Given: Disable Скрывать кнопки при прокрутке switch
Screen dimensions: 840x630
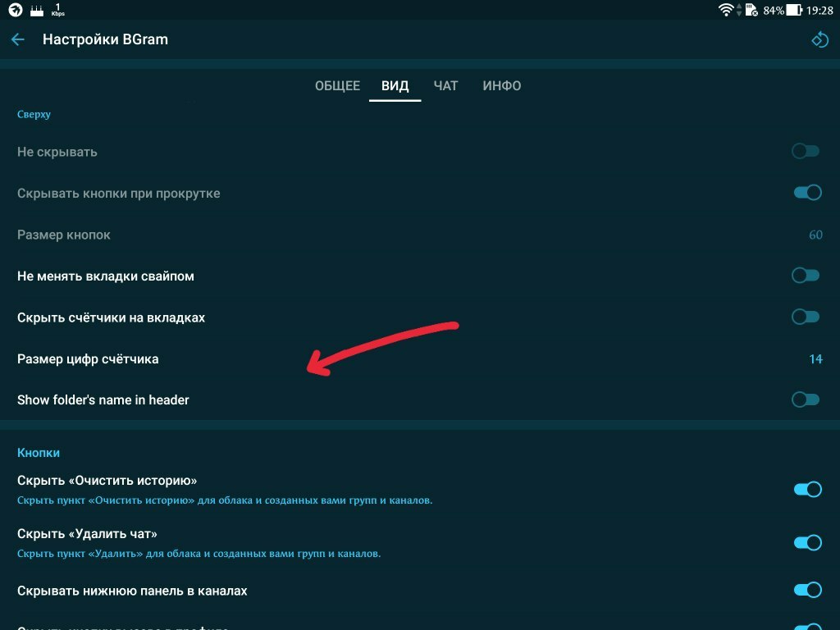Looking at the screenshot, I should 807,192.
